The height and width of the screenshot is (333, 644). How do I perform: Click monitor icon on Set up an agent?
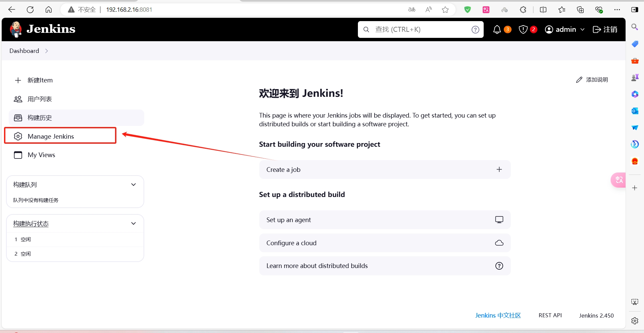pos(499,220)
